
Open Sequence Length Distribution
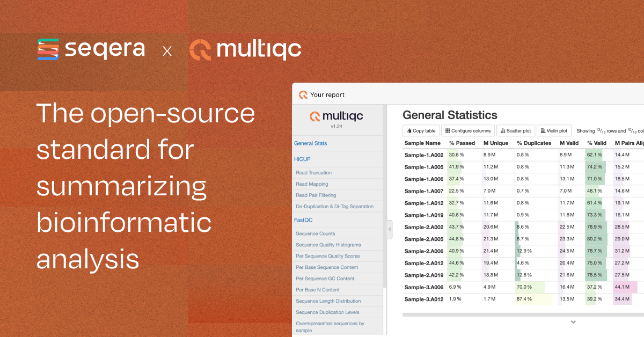point(328,301)
